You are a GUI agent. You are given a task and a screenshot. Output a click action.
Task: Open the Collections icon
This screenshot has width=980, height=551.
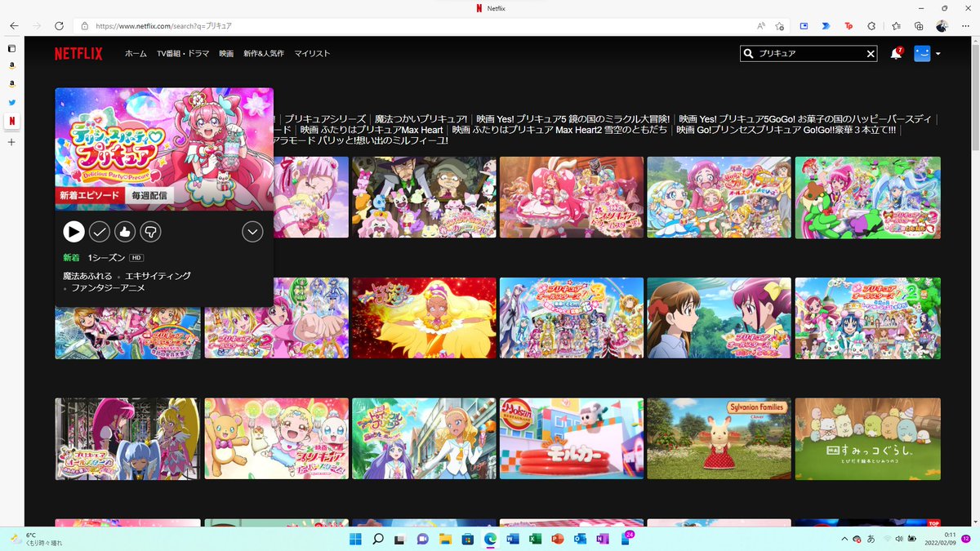click(x=919, y=26)
